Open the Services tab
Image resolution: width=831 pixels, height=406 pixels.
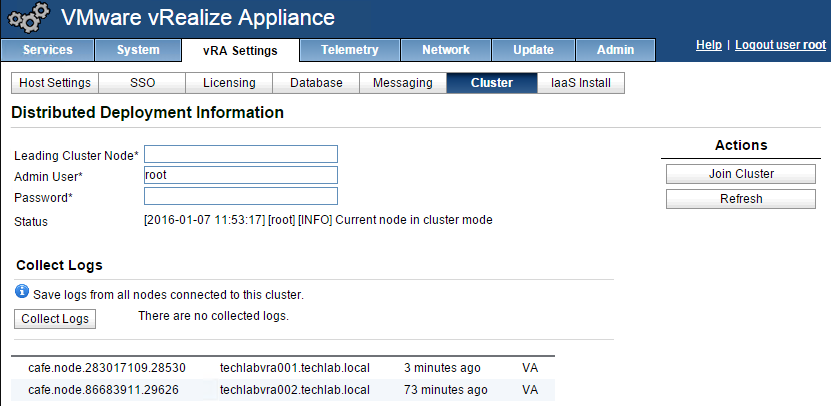[48, 50]
